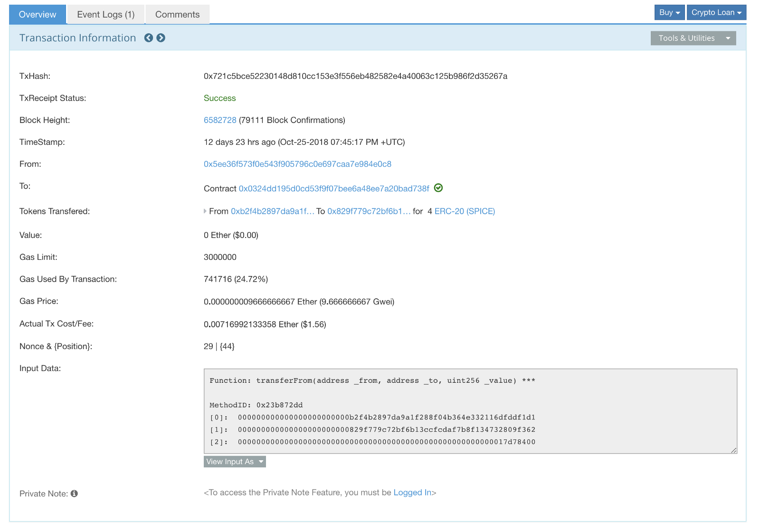
Task: Open token sender 0xb2f4b2897da9a1f link
Action: pos(273,211)
